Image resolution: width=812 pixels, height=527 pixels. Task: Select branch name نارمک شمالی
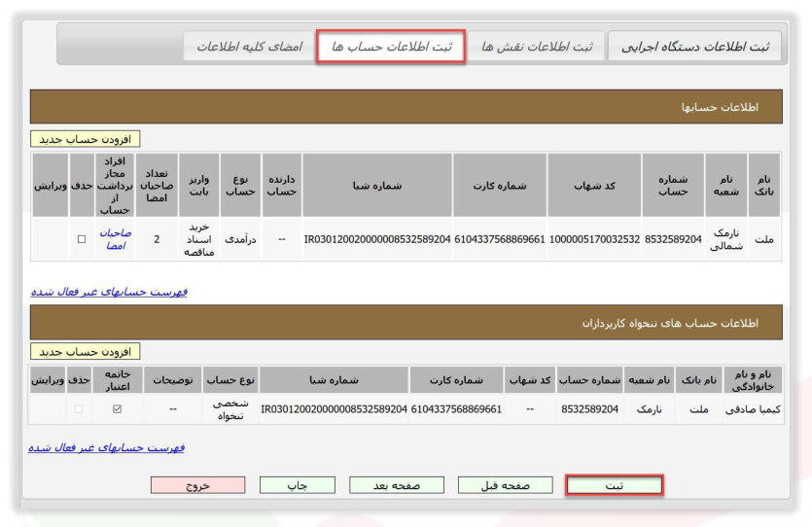coord(726,239)
